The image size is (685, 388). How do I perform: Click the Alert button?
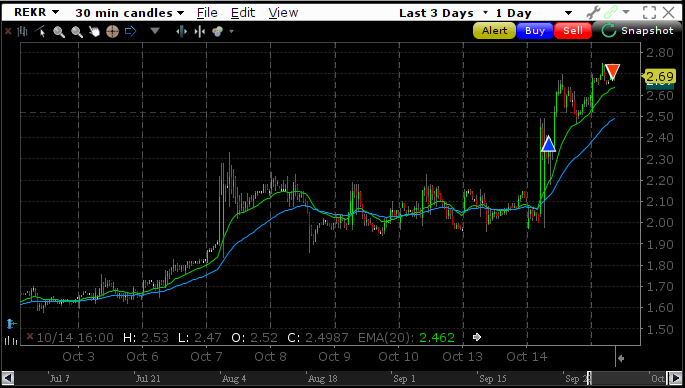[495, 31]
